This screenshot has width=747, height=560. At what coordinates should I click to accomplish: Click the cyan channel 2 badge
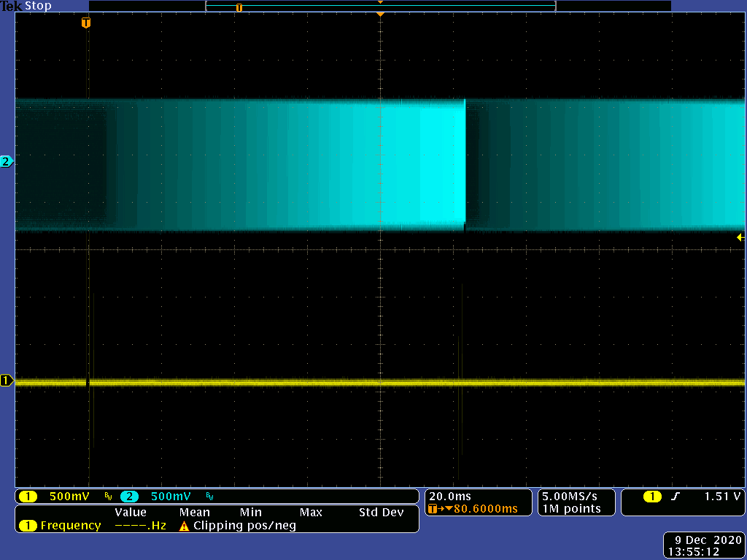(x=129, y=497)
